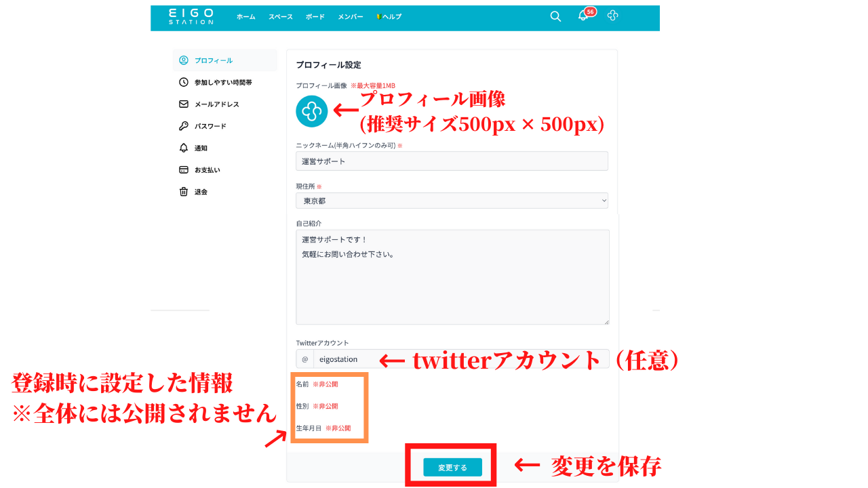Image resolution: width=868 pixels, height=488 pixels.
Task: Click the profile image circle
Action: coord(312,111)
